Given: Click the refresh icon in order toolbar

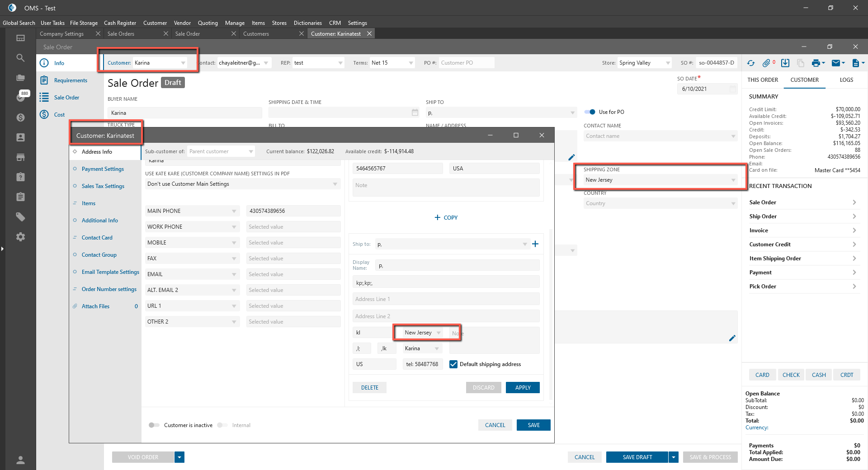Looking at the screenshot, I should [x=751, y=63].
